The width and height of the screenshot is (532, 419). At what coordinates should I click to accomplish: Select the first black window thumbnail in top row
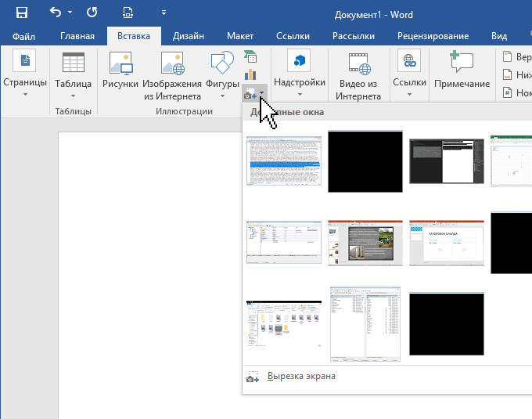pyautogui.click(x=365, y=161)
